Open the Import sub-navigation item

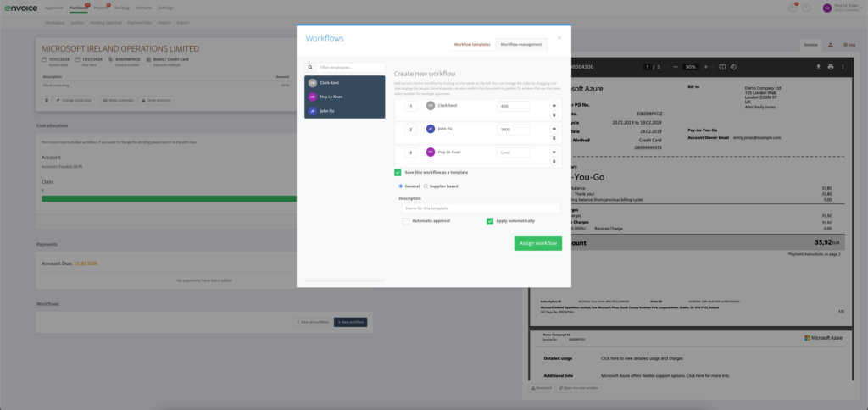(x=164, y=23)
